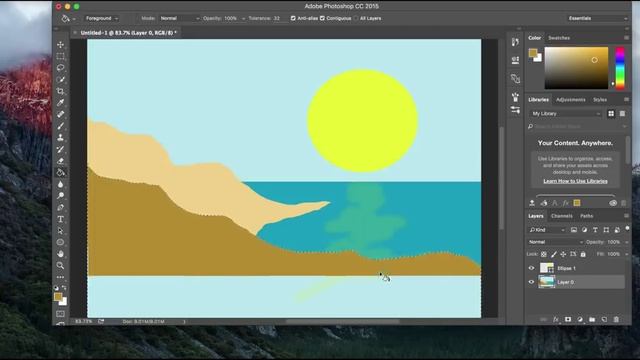
Task: Toggle lock image pixels brush icon
Action: [554, 254]
